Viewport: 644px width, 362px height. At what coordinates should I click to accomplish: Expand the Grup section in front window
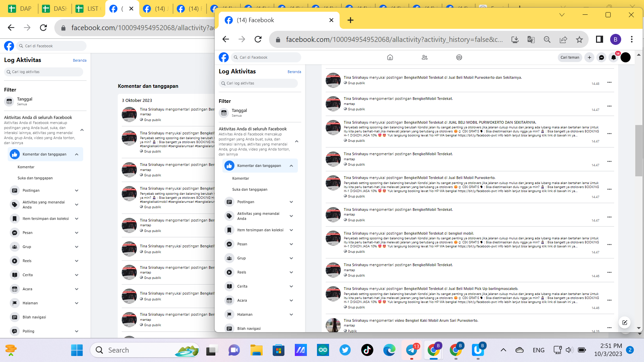point(291,258)
